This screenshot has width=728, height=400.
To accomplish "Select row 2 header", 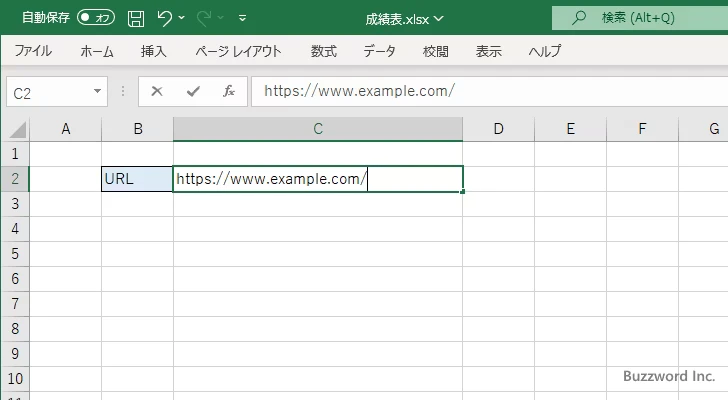I will pos(15,179).
